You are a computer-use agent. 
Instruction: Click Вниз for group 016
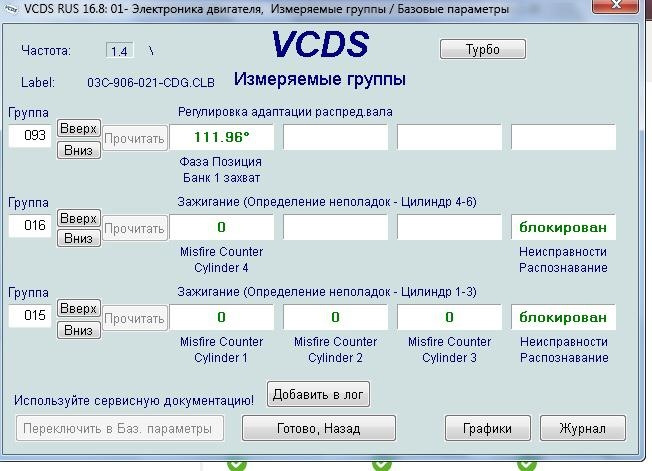point(79,238)
